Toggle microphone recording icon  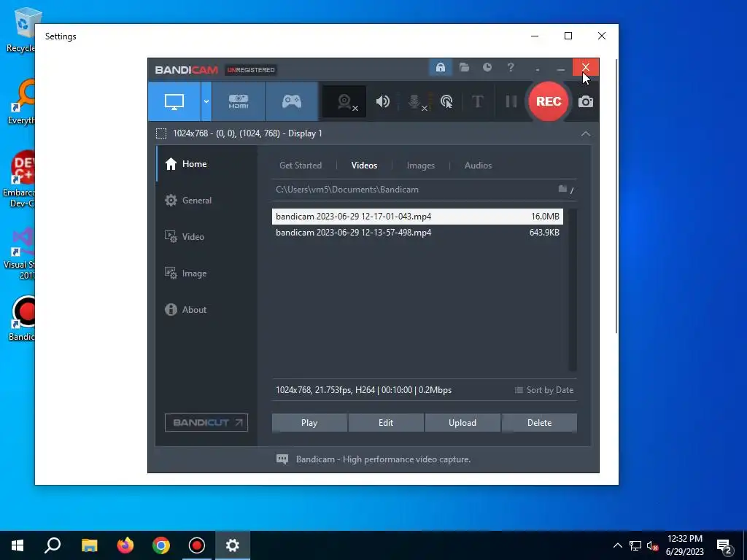(415, 101)
